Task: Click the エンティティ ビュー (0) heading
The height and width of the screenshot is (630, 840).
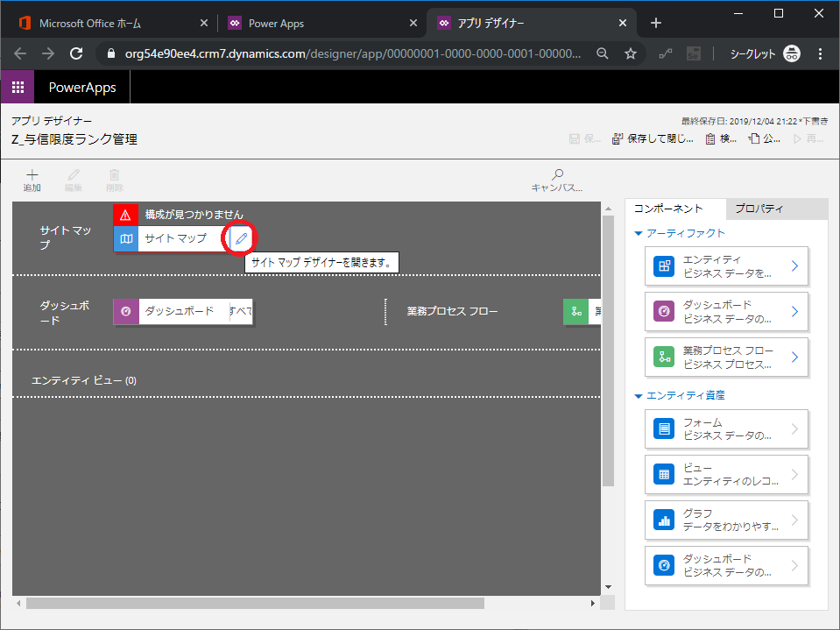Action: 84,380
